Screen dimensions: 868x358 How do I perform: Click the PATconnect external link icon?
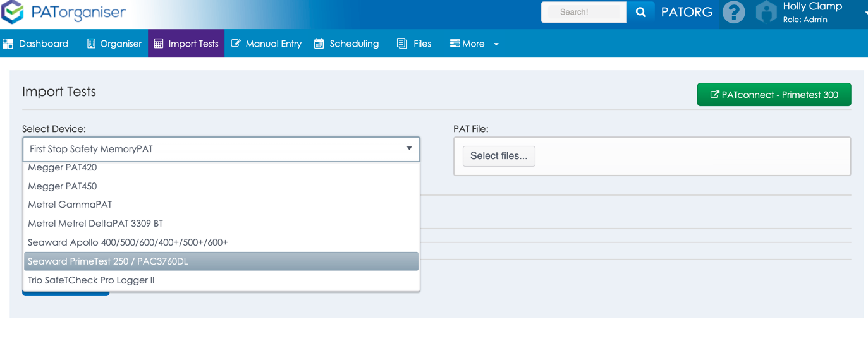(x=714, y=95)
